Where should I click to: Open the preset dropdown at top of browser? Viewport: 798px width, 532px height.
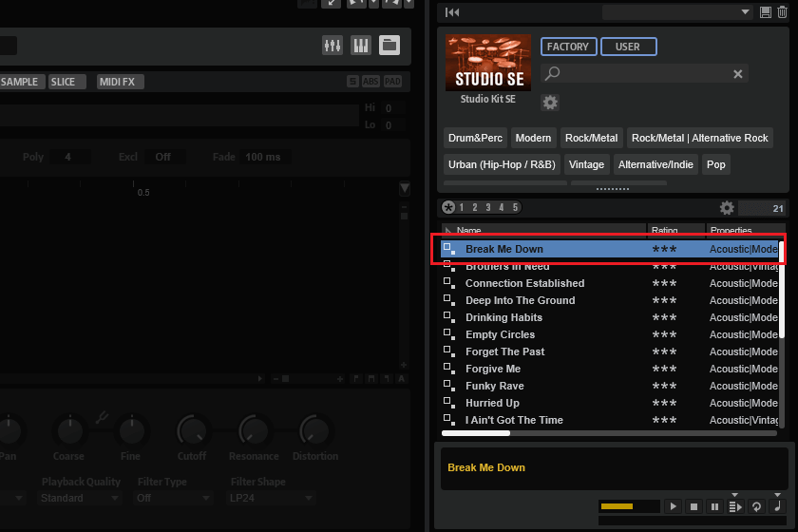click(x=677, y=11)
